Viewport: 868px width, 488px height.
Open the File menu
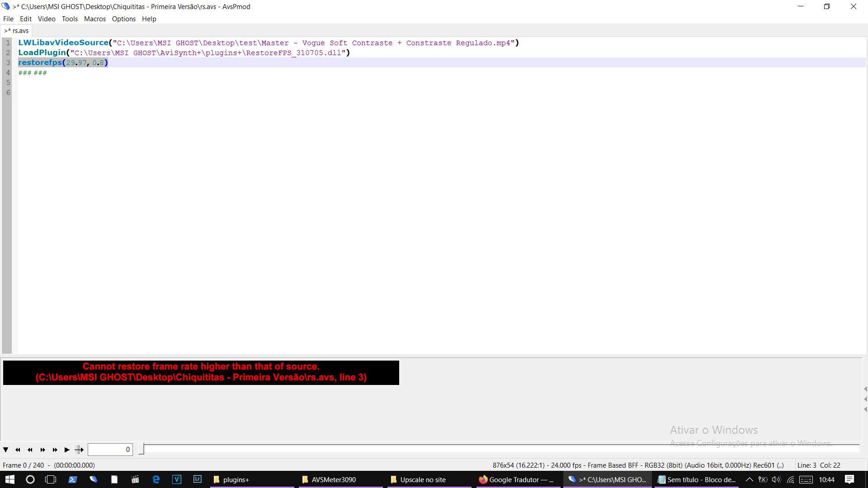(8, 19)
